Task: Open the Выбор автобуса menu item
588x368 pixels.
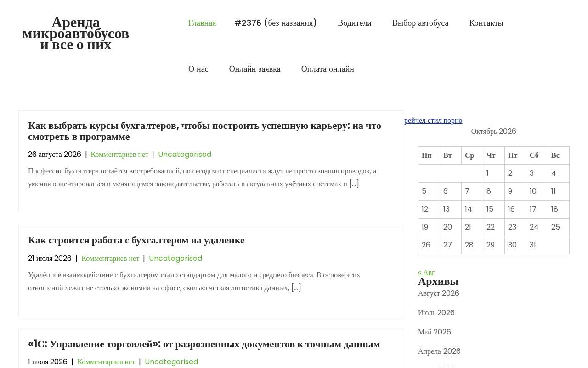Action: [420, 23]
